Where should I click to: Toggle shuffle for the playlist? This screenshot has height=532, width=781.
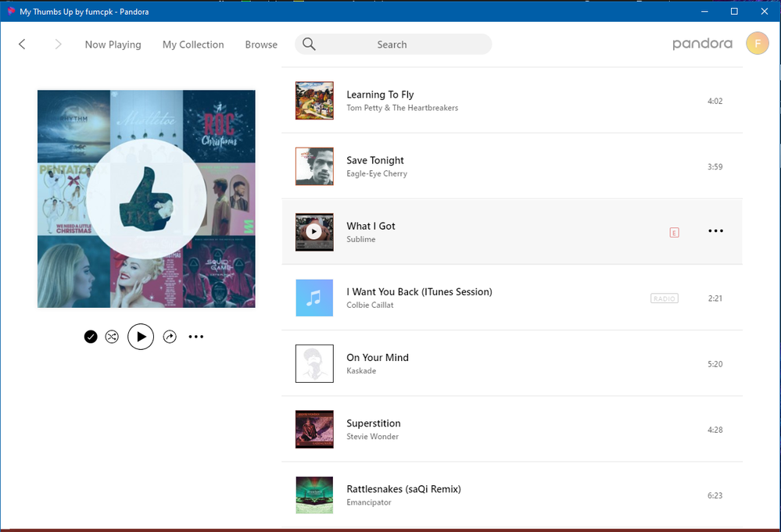pyautogui.click(x=112, y=337)
